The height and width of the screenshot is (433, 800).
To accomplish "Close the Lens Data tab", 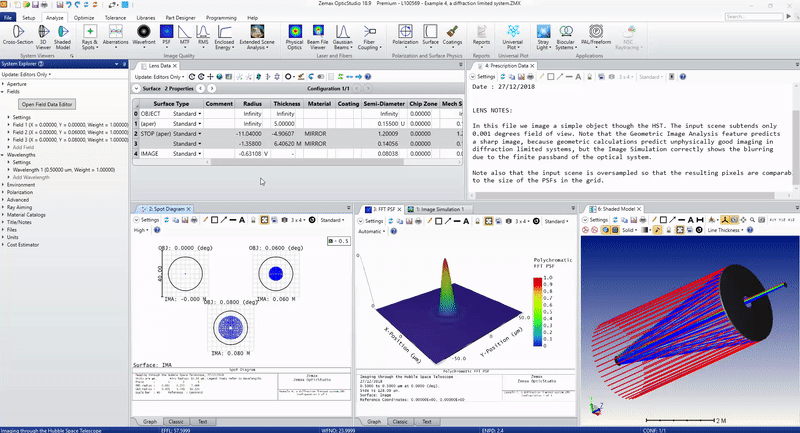I will (x=175, y=66).
